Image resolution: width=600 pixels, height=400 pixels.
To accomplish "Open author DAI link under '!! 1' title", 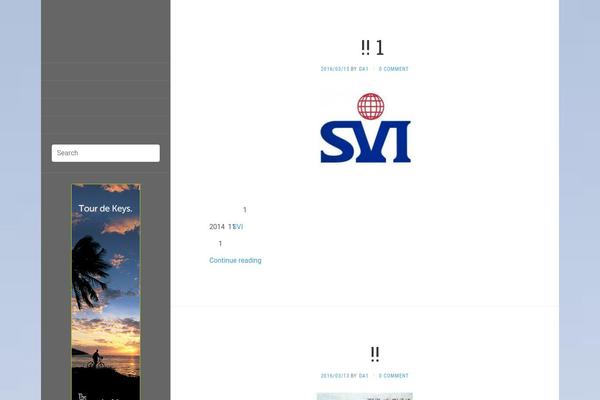I will [x=364, y=69].
